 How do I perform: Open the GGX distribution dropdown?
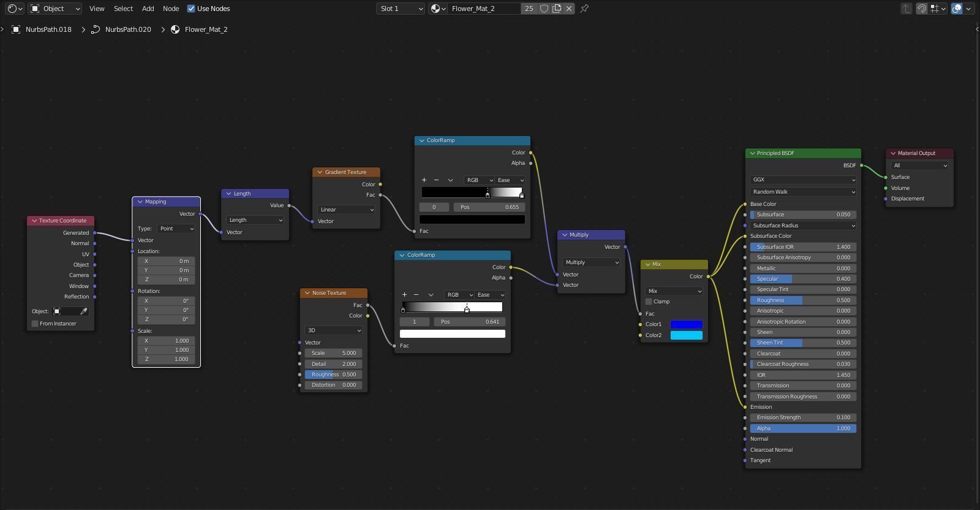803,180
